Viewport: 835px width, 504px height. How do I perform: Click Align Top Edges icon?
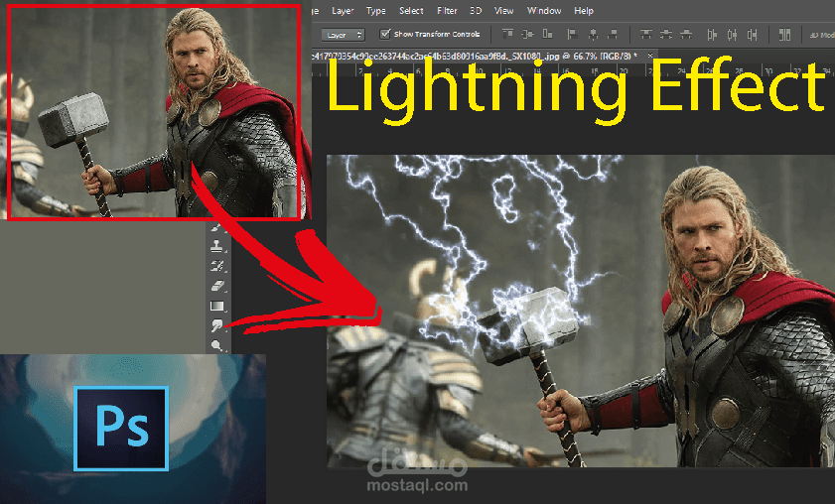point(507,34)
